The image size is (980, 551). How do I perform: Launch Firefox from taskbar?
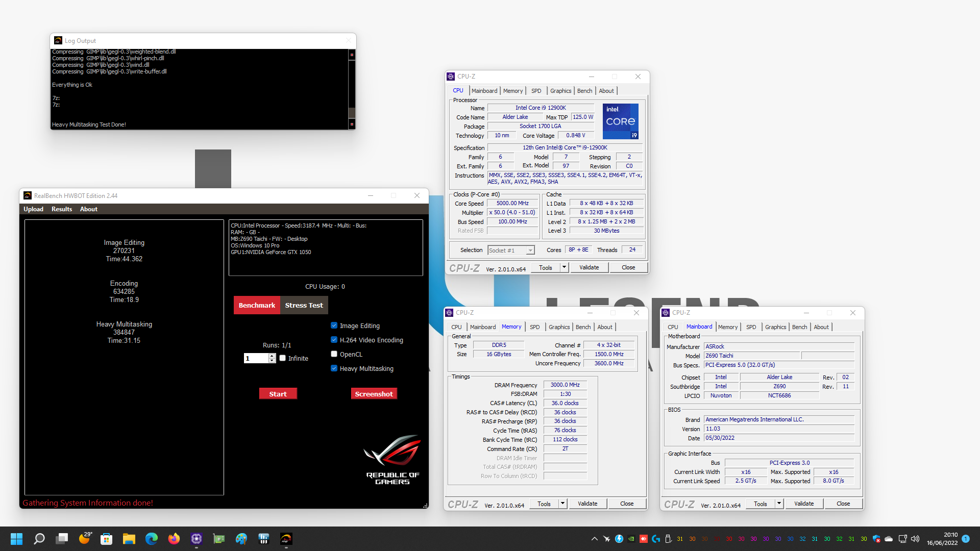(174, 539)
